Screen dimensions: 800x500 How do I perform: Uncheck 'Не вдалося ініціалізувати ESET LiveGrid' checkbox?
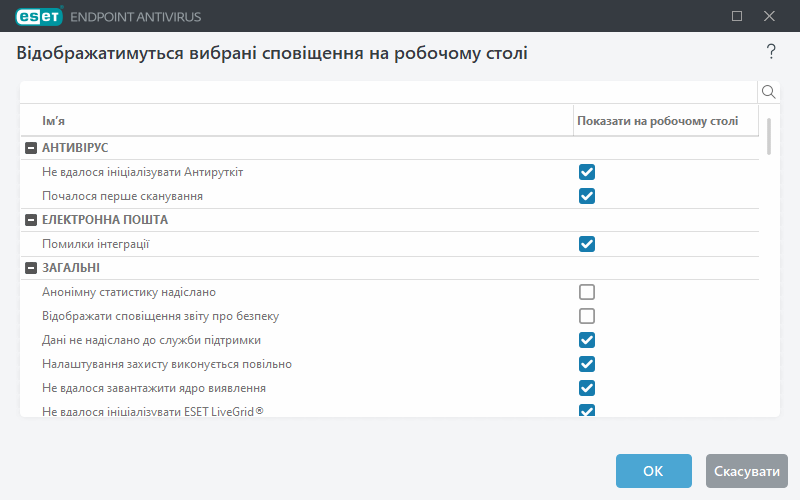point(587,410)
